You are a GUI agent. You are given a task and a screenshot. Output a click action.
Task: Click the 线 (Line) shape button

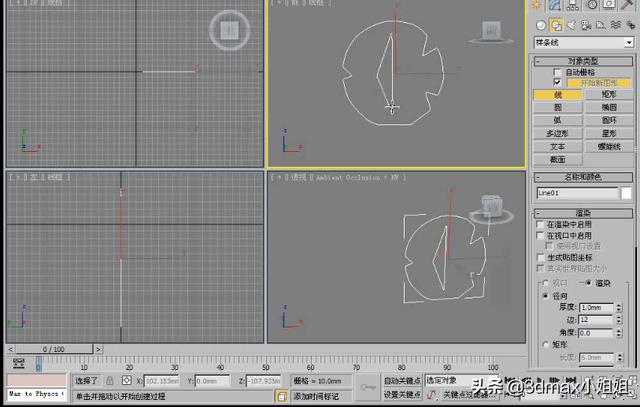coord(558,95)
